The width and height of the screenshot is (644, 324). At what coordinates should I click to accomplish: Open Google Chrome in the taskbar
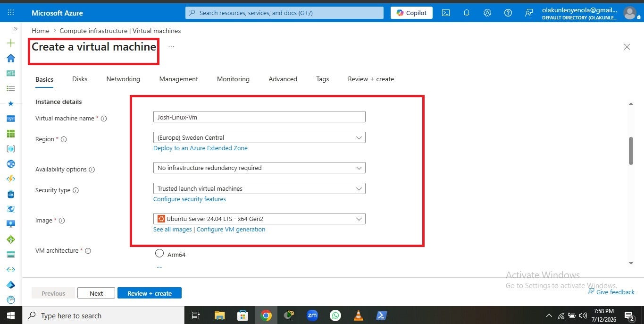pyautogui.click(x=266, y=315)
